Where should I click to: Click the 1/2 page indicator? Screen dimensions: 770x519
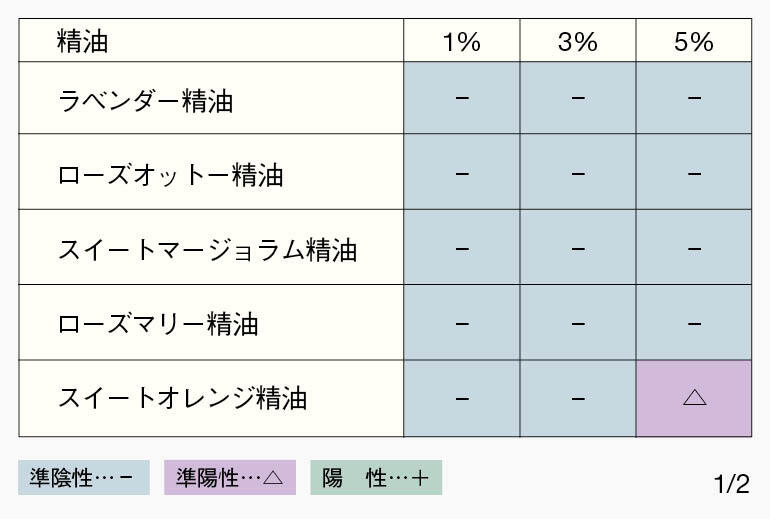(x=732, y=484)
